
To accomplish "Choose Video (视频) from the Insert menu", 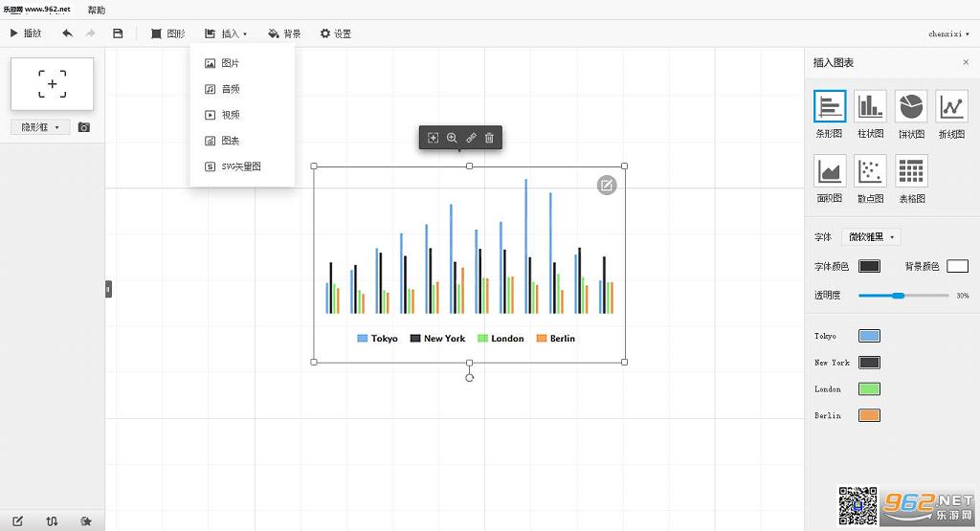I will (242, 115).
